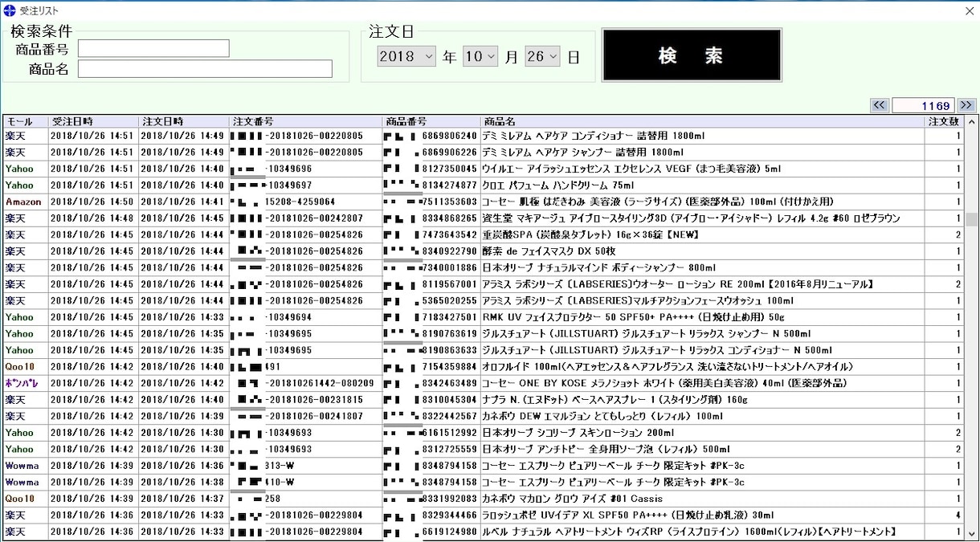Select row デミ ミレアム ヘアケア コンディショナー 詰替用

tap(483, 136)
